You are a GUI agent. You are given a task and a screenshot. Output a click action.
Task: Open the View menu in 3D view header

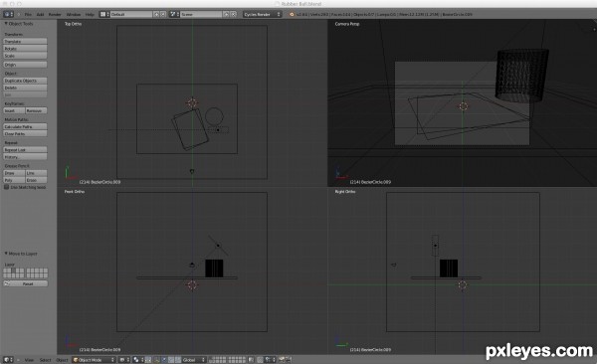point(29,360)
